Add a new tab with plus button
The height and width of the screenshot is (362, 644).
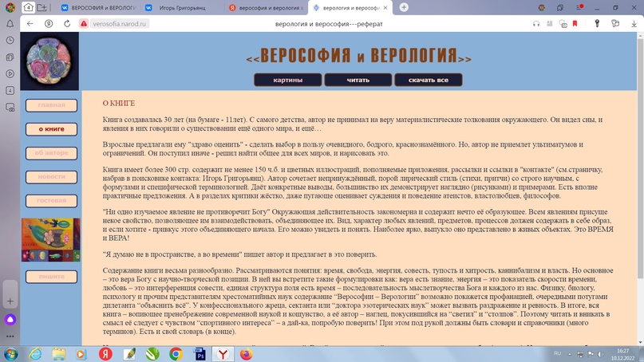pos(404,7)
